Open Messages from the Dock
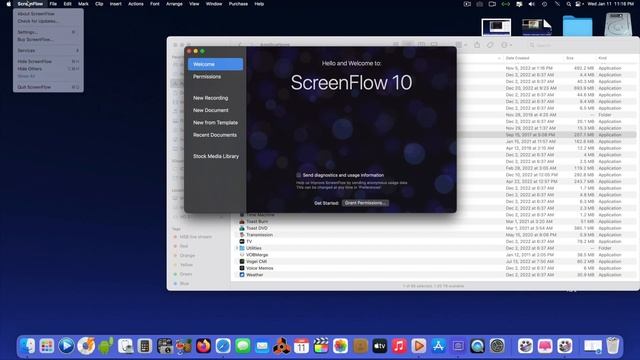This screenshot has width=640, height=360. point(242,346)
